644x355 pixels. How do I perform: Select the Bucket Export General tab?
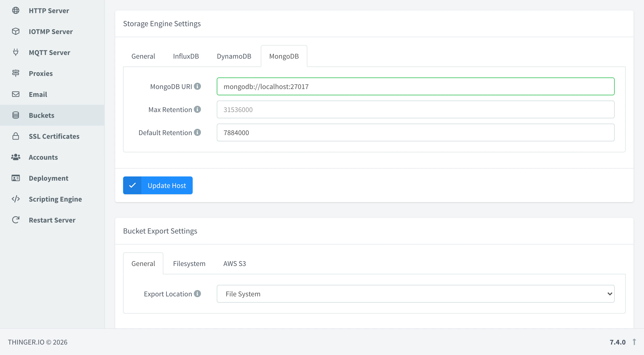[143, 264]
